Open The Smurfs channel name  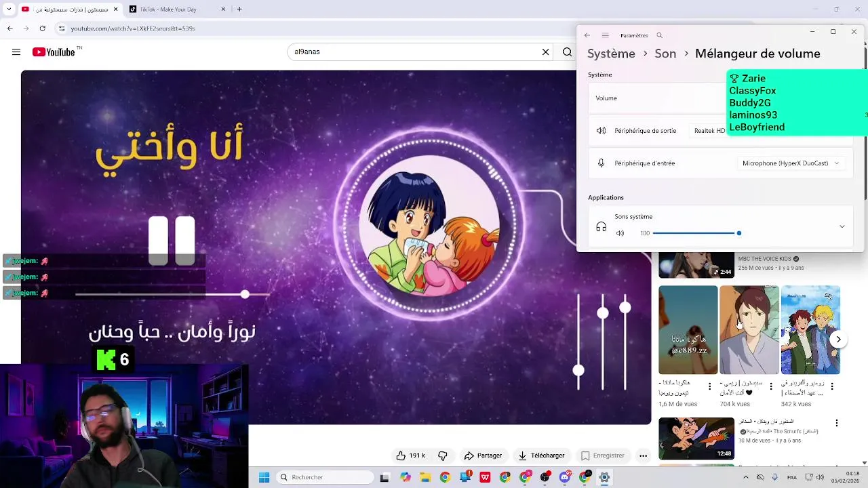click(x=779, y=431)
